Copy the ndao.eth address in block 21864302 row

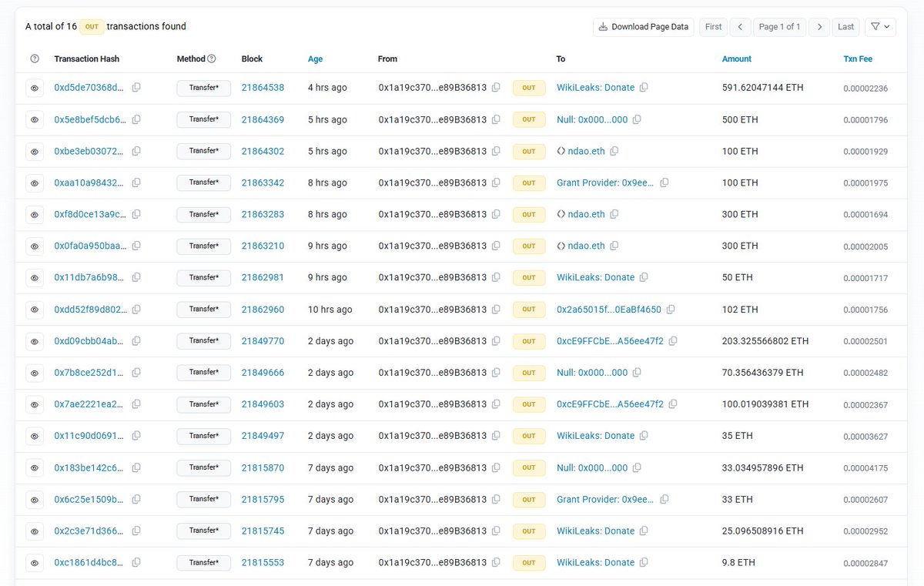pos(614,151)
